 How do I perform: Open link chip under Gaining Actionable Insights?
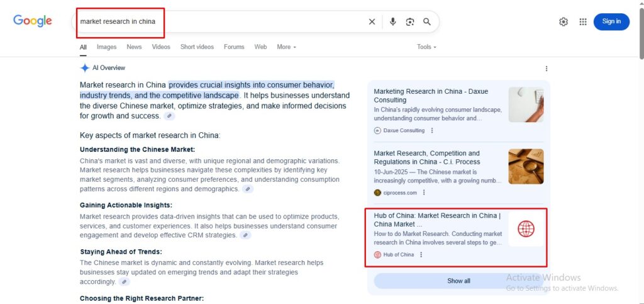click(245, 235)
